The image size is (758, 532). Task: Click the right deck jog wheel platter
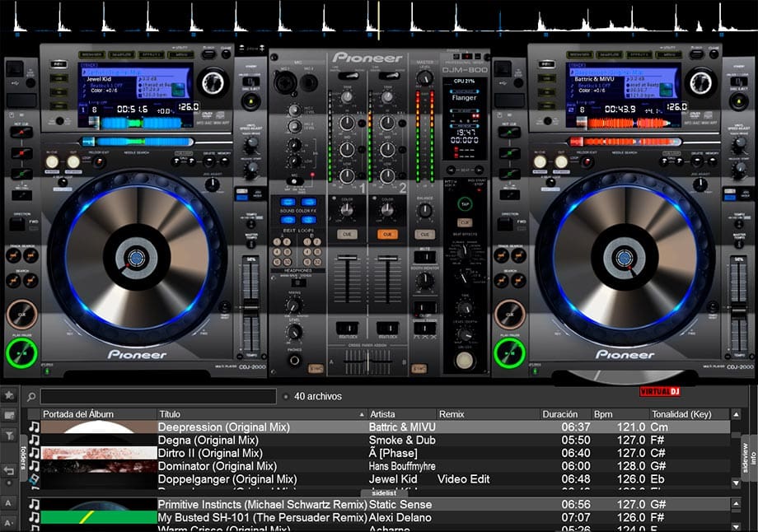point(625,258)
